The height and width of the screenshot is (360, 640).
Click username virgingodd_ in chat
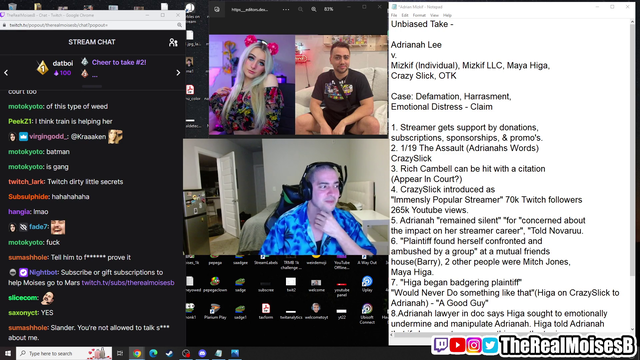click(x=48, y=137)
